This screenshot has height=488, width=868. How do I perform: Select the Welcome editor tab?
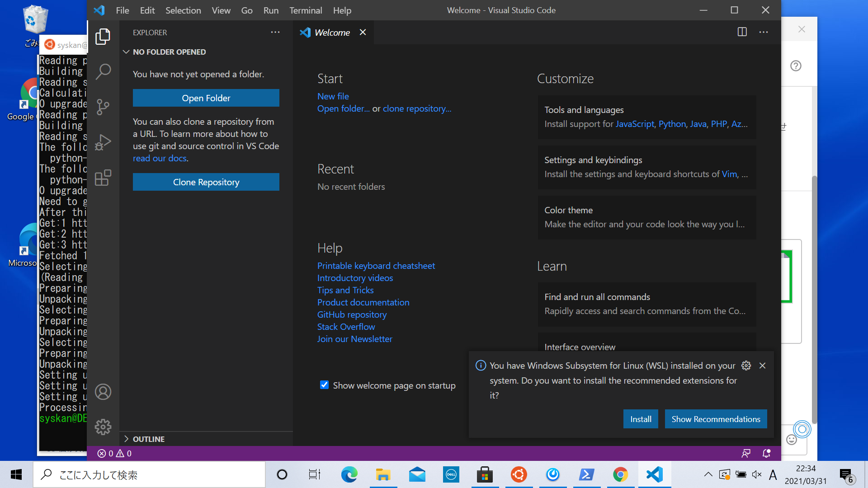click(x=332, y=33)
